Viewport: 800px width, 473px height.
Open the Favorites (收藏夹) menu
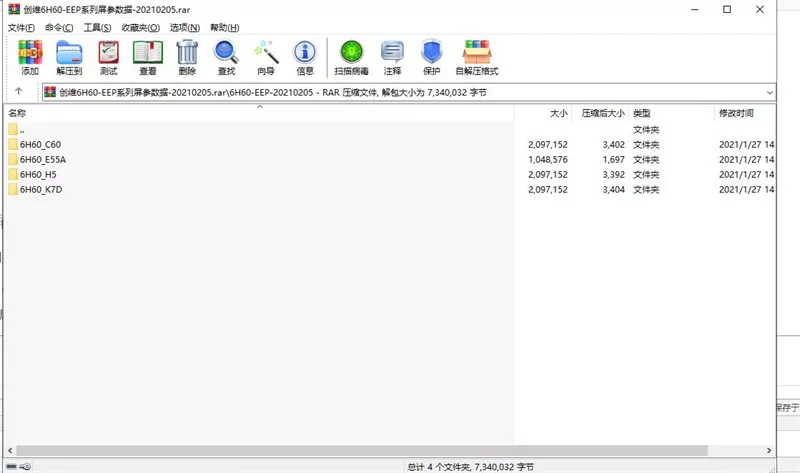click(x=141, y=28)
